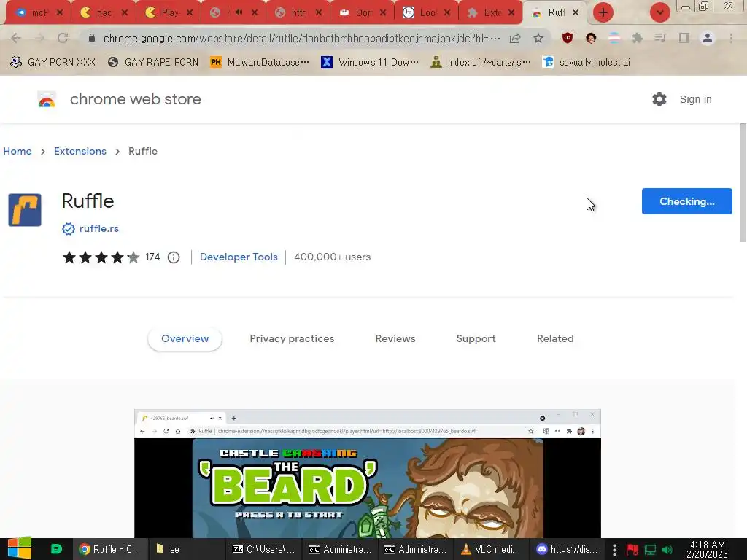
Task: Open Chrome Web Store settings gear
Action: [x=659, y=99]
